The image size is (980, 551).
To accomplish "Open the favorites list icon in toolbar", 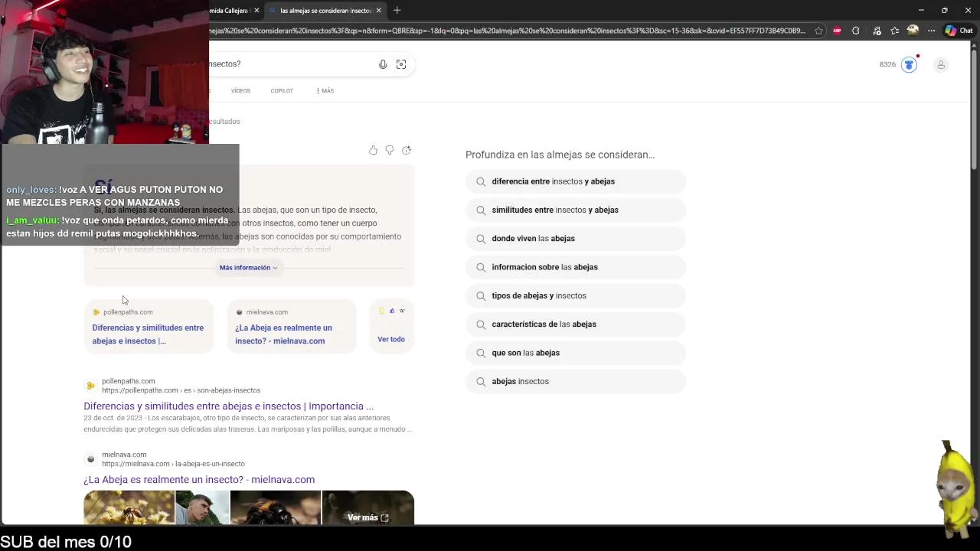I will tap(894, 31).
